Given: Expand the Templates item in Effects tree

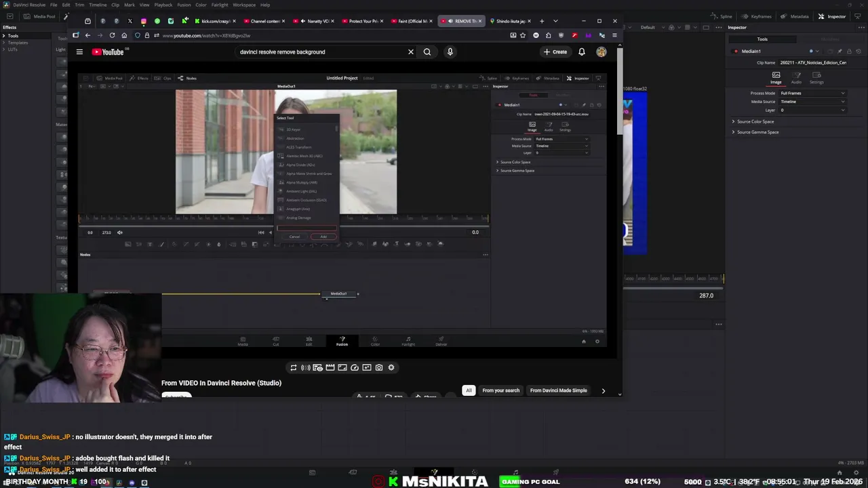Looking at the screenshot, I should pos(3,43).
